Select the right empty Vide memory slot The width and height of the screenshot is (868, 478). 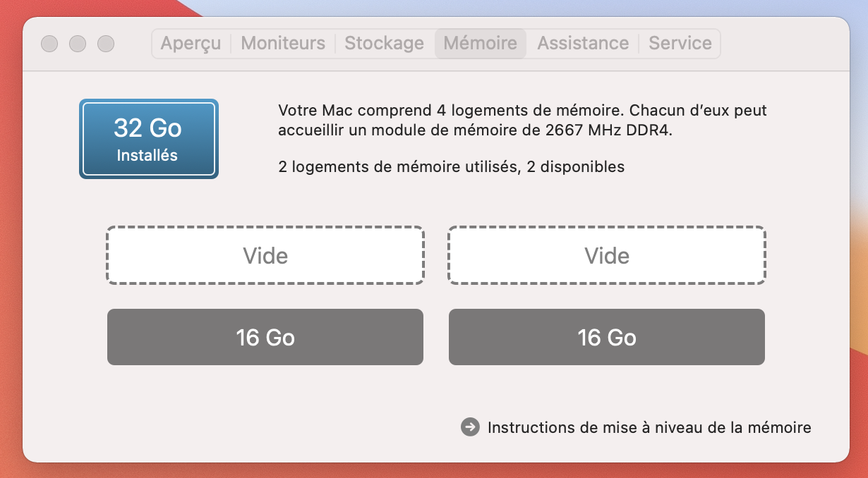click(607, 255)
